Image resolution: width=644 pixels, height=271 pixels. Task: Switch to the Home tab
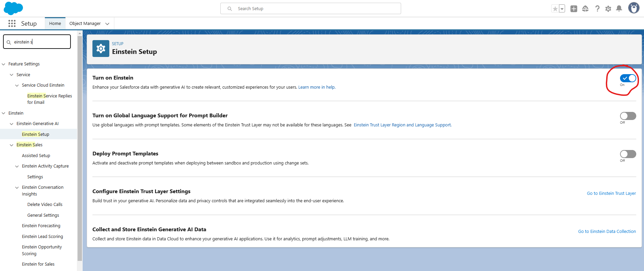[x=55, y=24]
